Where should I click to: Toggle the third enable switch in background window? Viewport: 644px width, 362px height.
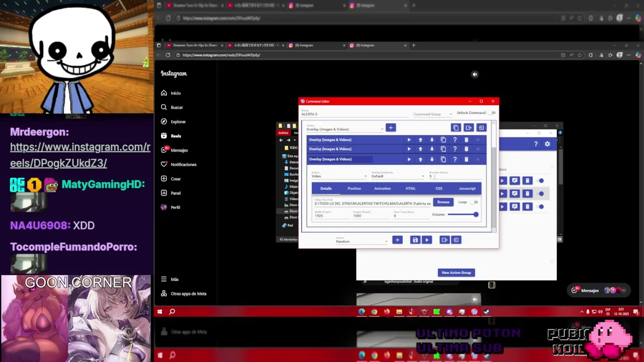541,207
